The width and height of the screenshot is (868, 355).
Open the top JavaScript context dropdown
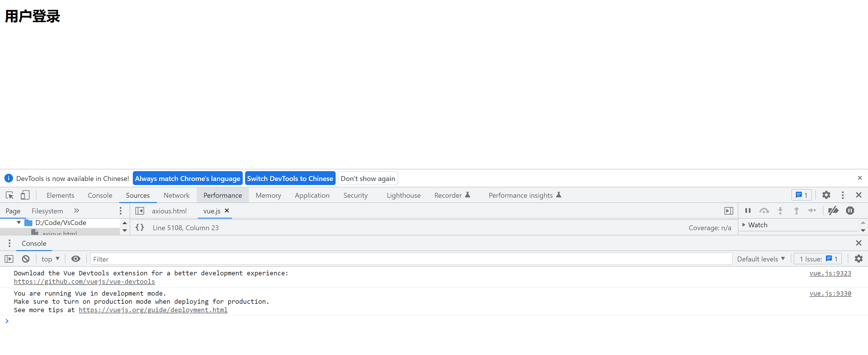[x=51, y=259]
